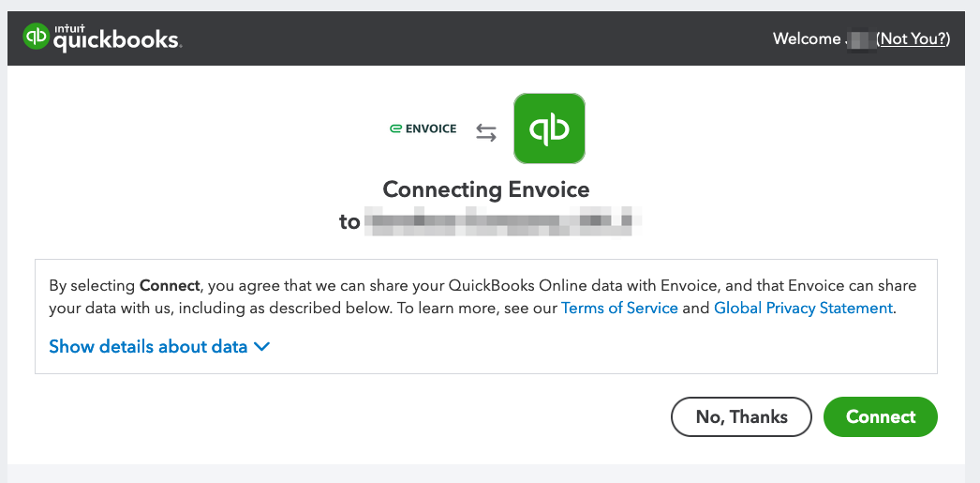Click the (Not You?) link
980x483 pixels.
913,38
